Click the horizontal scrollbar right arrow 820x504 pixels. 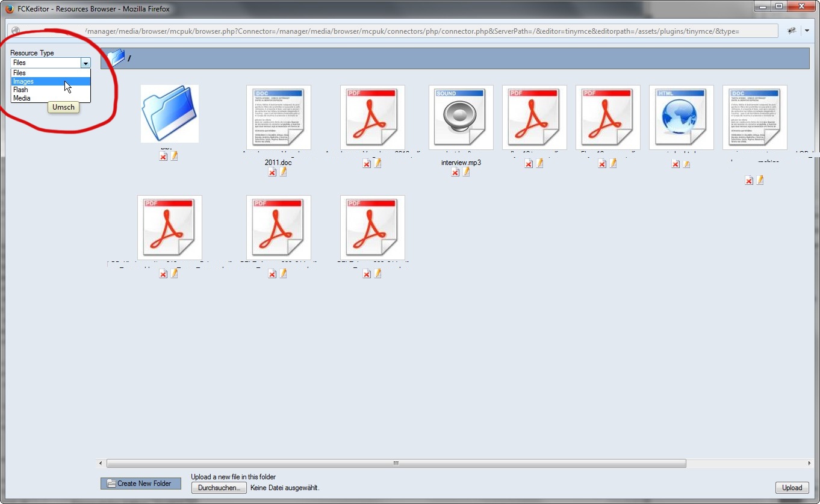click(x=810, y=463)
